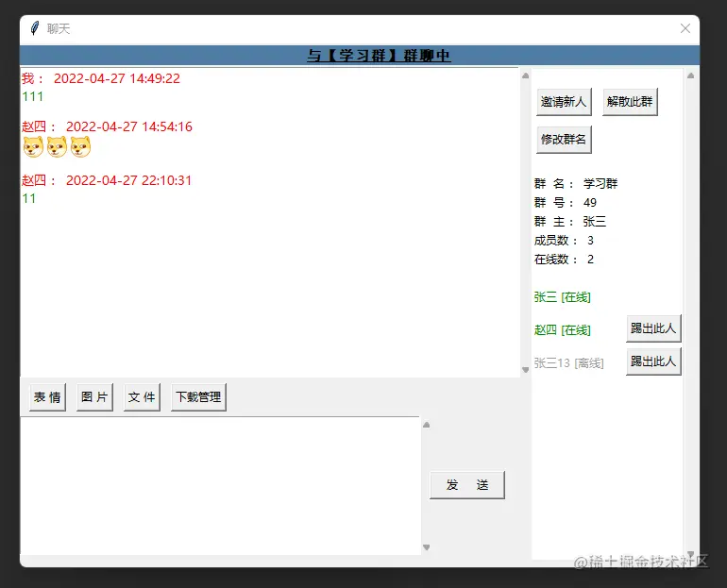Kick out 张三13 with 踢出此人 button

(x=653, y=361)
